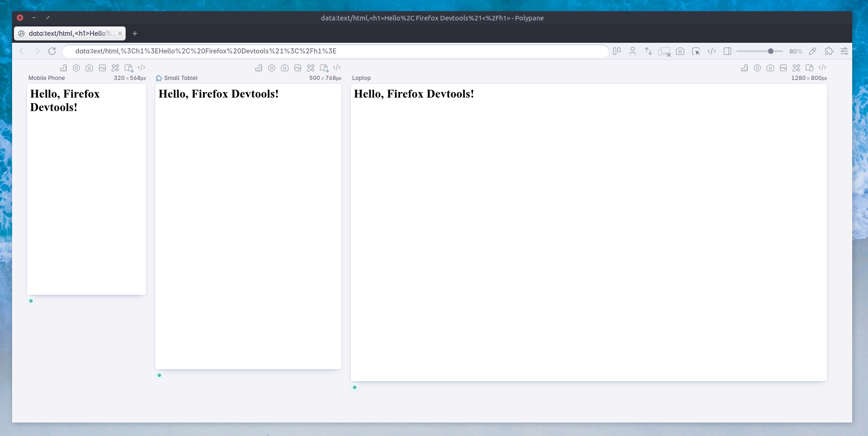This screenshot has height=436, width=868.
Task: Click the green status dot under Small Tablet
Action: (160, 375)
